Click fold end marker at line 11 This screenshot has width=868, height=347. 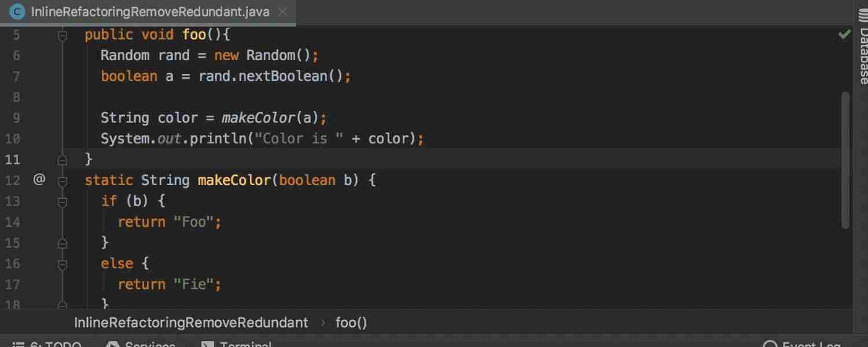(x=62, y=160)
